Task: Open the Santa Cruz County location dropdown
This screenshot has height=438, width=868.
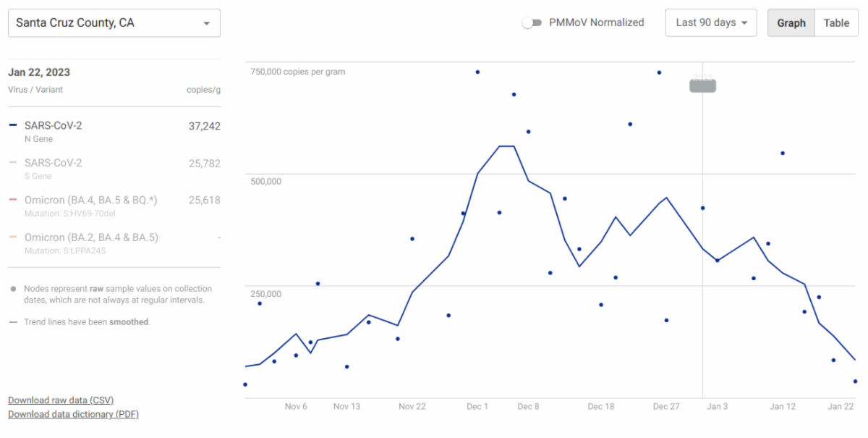Action: point(114,23)
